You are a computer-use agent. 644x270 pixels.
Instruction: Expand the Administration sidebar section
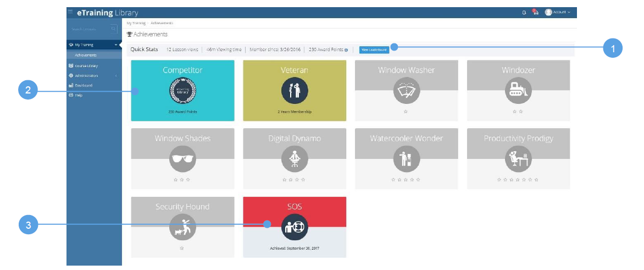[x=115, y=75]
